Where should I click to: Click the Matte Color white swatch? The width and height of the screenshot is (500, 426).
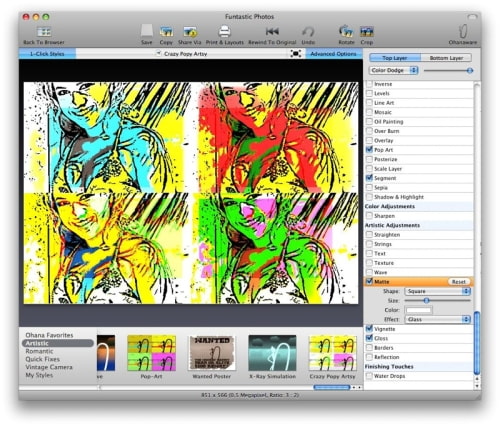(418, 310)
